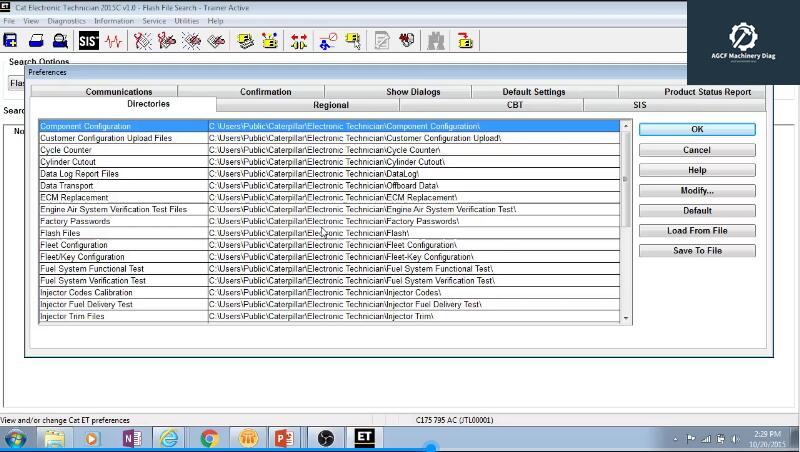Open File Explorer from the taskbar
Viewport: 800px width, 452px height.
(x=54, y=439)
